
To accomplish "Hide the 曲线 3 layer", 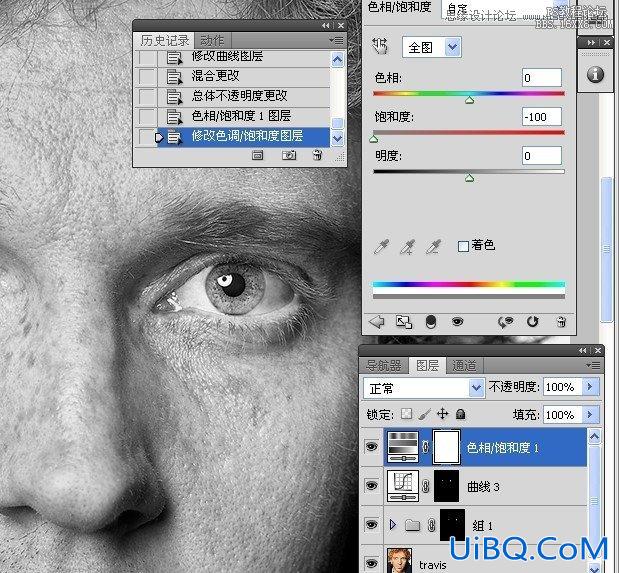I will 371,486.
